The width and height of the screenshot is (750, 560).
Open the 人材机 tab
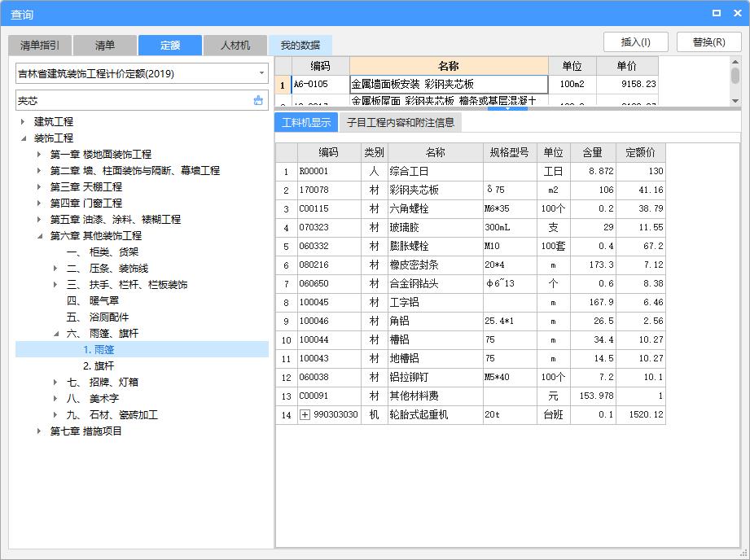pyautogui.click(x=235, y=45)
